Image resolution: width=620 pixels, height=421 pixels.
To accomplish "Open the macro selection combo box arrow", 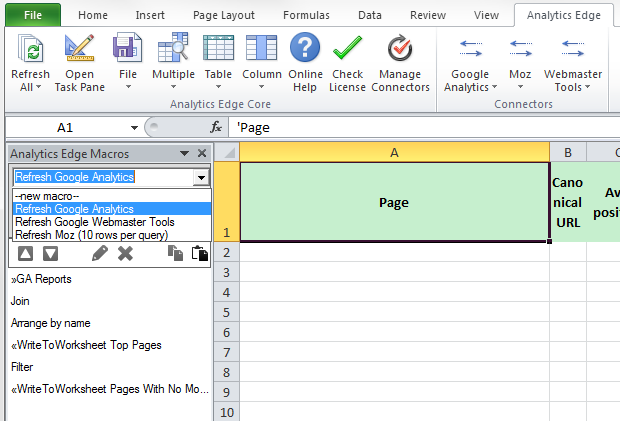I will click(x=201, y=177).
